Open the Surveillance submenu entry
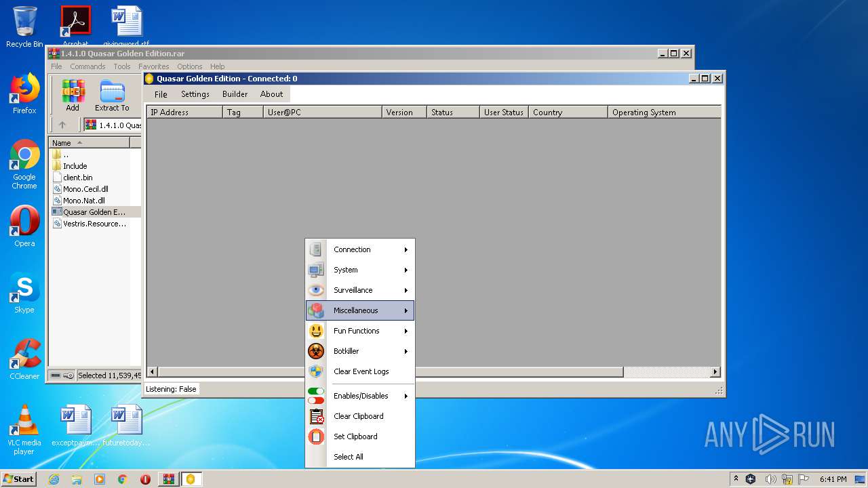Viewport: 868px width, 488px height. (x=360, y=290)
